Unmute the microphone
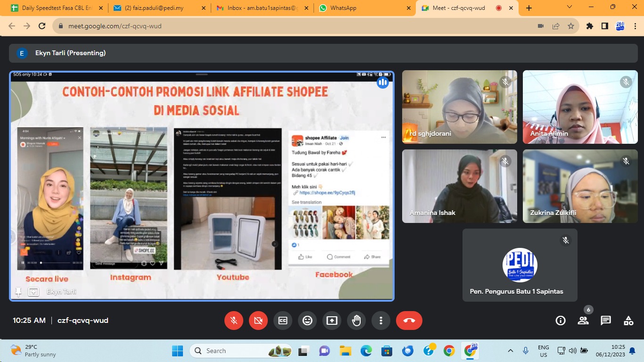The height and width of the screenshot is (362, 644). [234, 321]
